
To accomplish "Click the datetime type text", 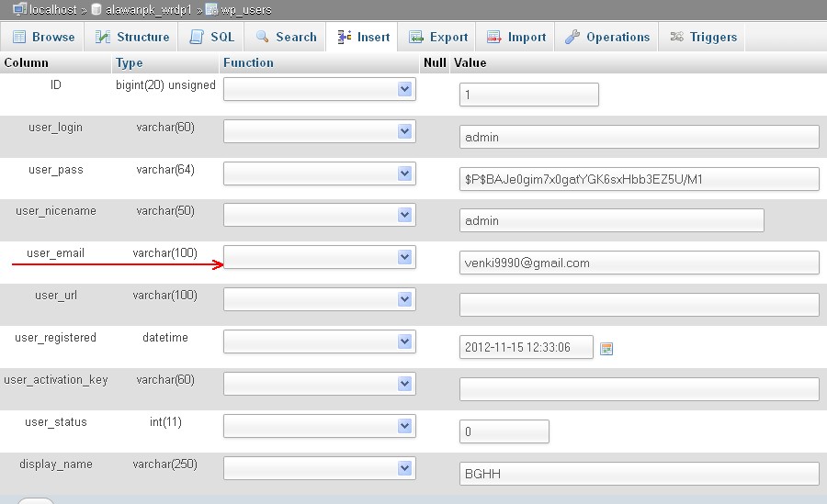I will [165, 338].
